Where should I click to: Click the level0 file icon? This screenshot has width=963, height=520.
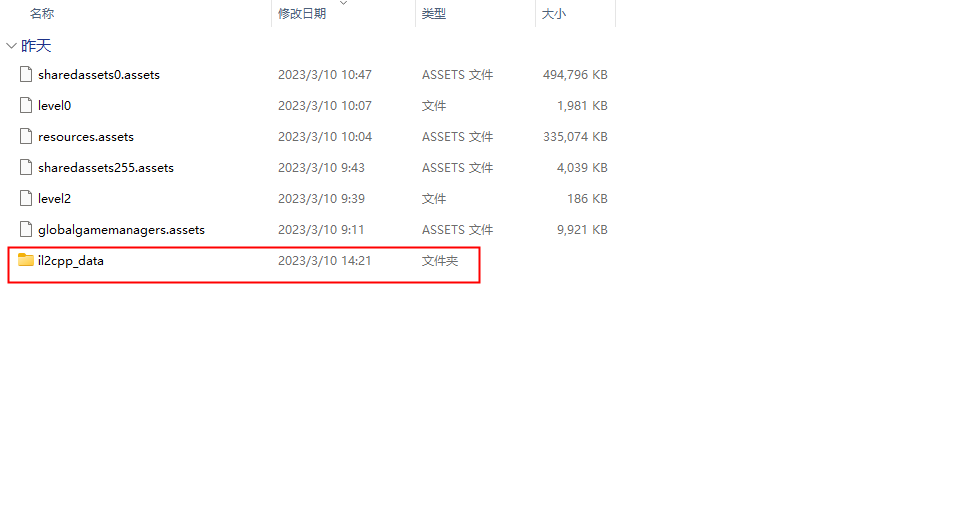click(26, 106)
